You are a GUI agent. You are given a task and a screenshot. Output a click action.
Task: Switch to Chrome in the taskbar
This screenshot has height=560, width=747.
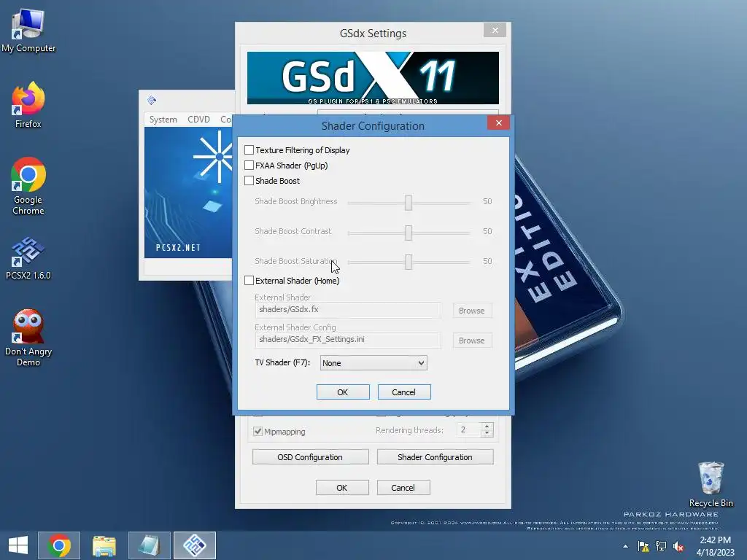tap(59, 545)
